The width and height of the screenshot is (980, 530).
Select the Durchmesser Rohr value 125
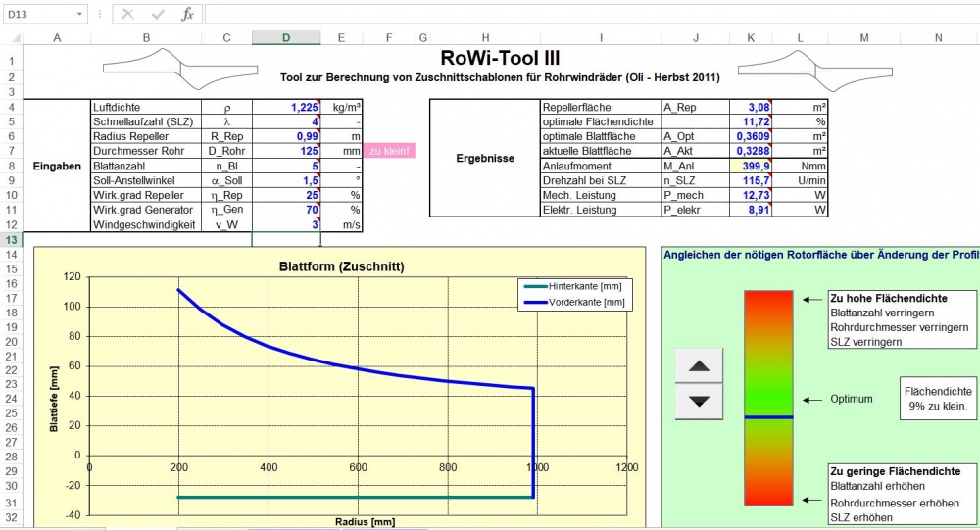(x=286, y=151)
